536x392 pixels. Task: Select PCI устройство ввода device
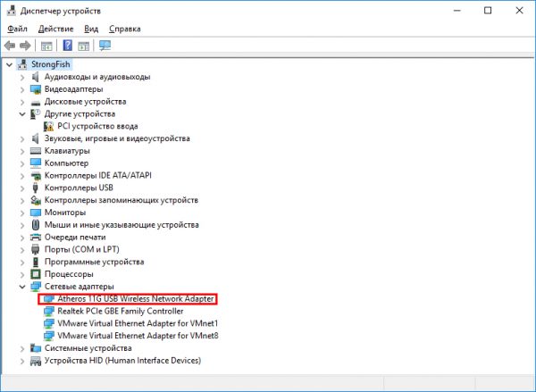97,126
